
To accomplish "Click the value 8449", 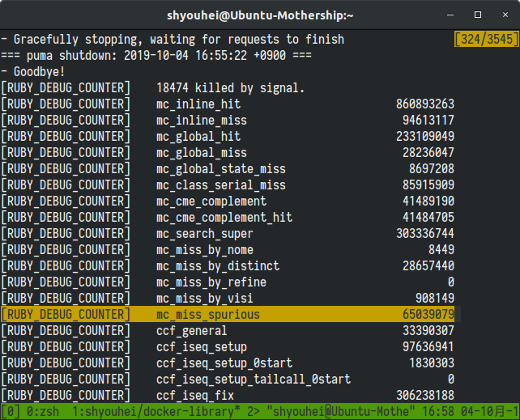I will (x=441, y=250).
